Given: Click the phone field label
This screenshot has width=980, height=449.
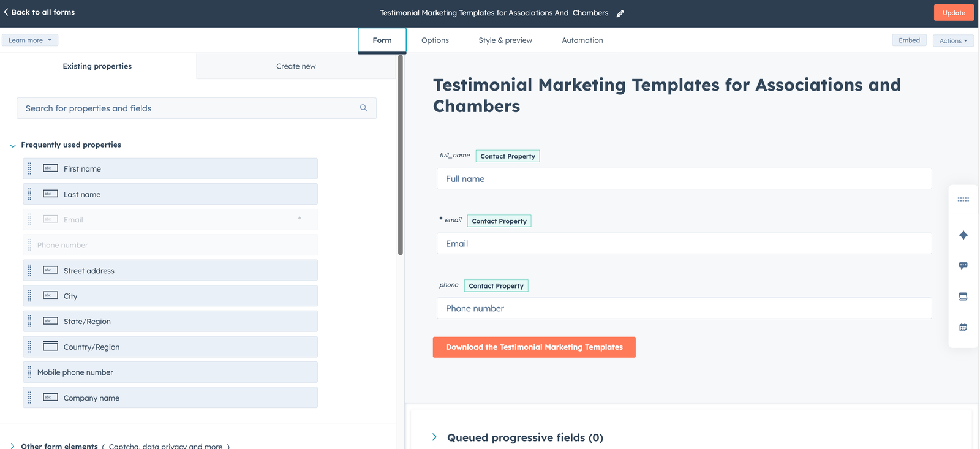Looking at the screenshot, I should pyautogui.click(x=449, y=285).
